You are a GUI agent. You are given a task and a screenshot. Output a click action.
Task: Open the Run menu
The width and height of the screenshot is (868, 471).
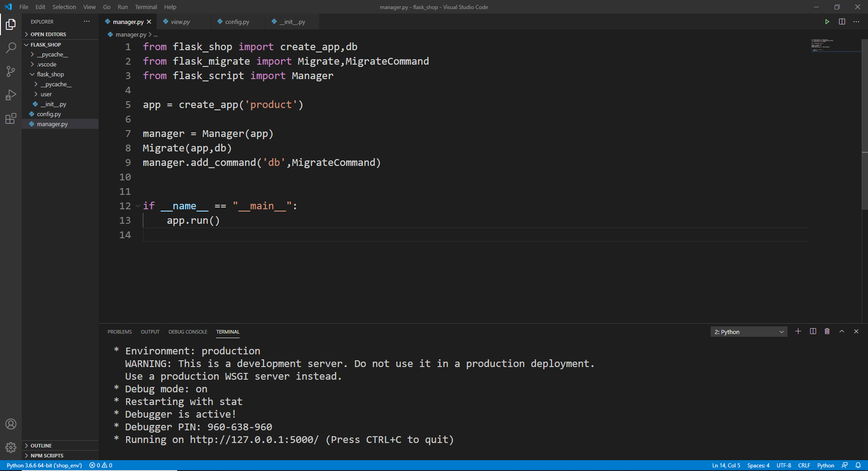(123, 7)
